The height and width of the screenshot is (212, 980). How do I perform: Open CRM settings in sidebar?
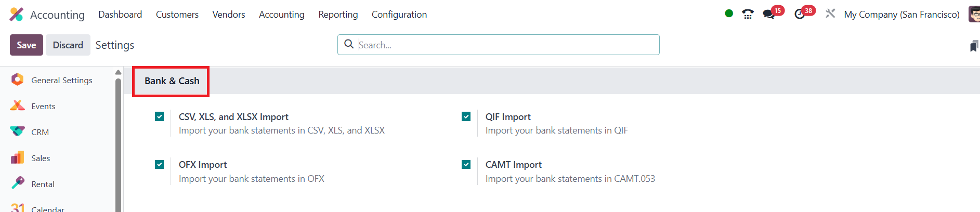40,132
